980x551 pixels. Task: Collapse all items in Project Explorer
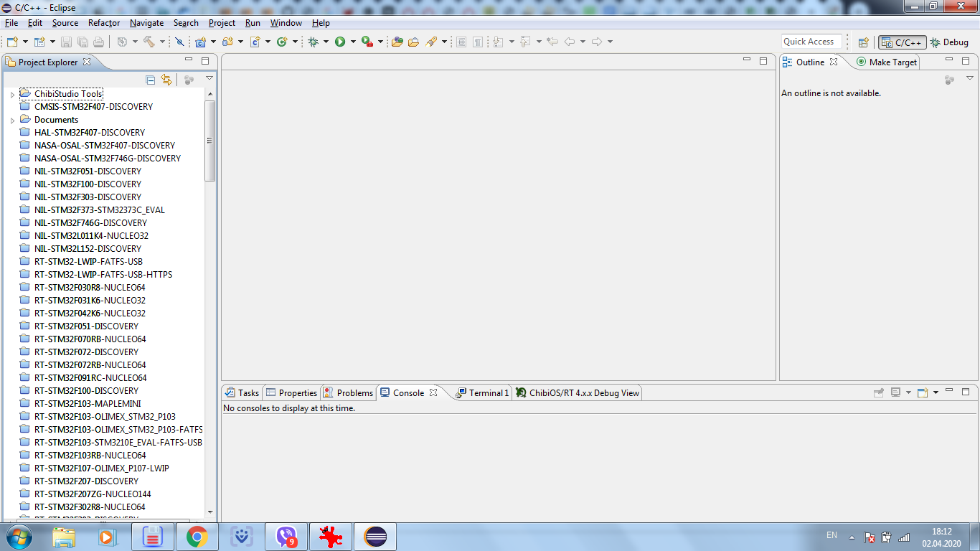click(x=151, y=80)
